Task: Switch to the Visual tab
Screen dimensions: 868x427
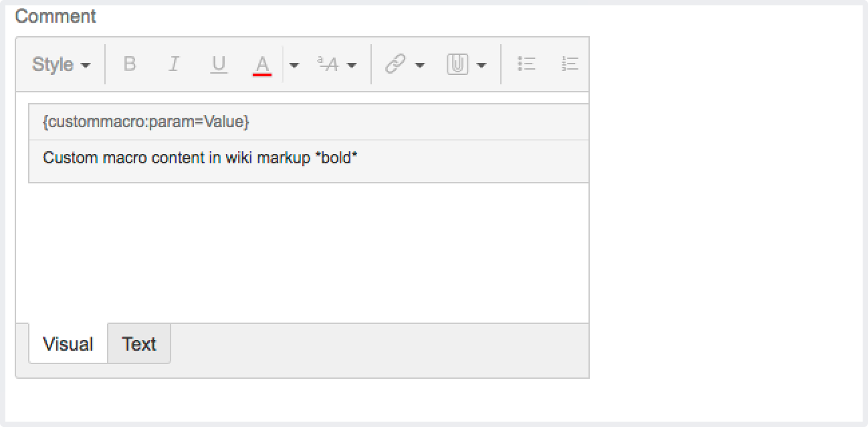Action: pyautogui.click(x=68, y=343)
